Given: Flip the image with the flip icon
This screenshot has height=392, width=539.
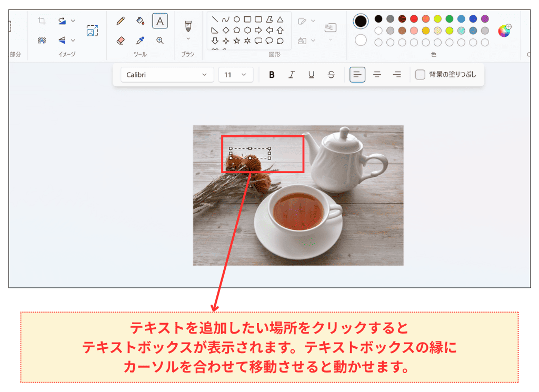Looking at the screenshot, I should 62,40.
